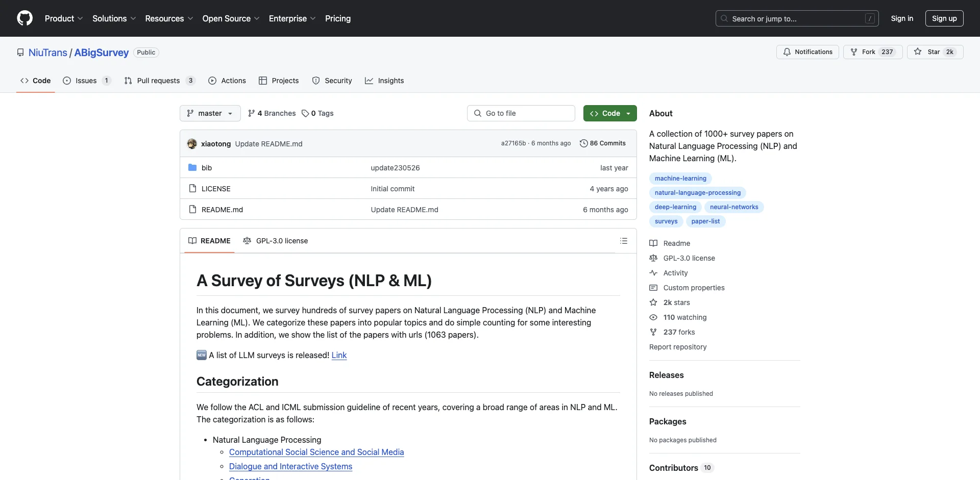Click the Notifications bell button
This screenshot has height=480, width=980.
(807, 52)
